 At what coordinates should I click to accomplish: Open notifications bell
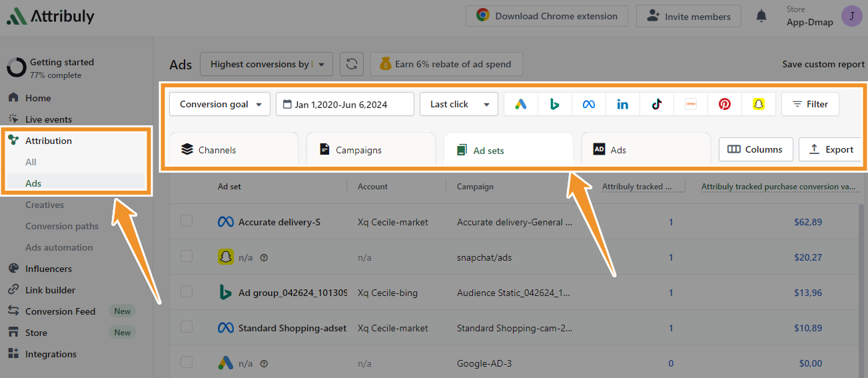coord(761,16)
